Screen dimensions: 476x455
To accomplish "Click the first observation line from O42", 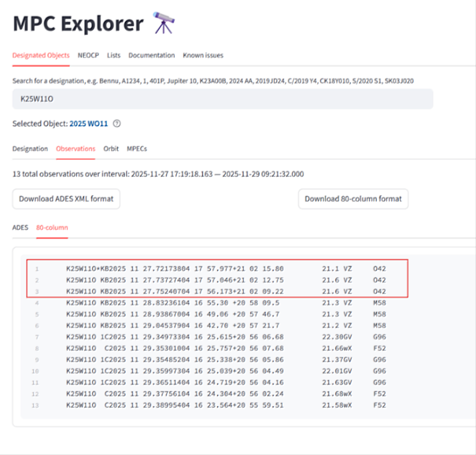I will point(226,269).
